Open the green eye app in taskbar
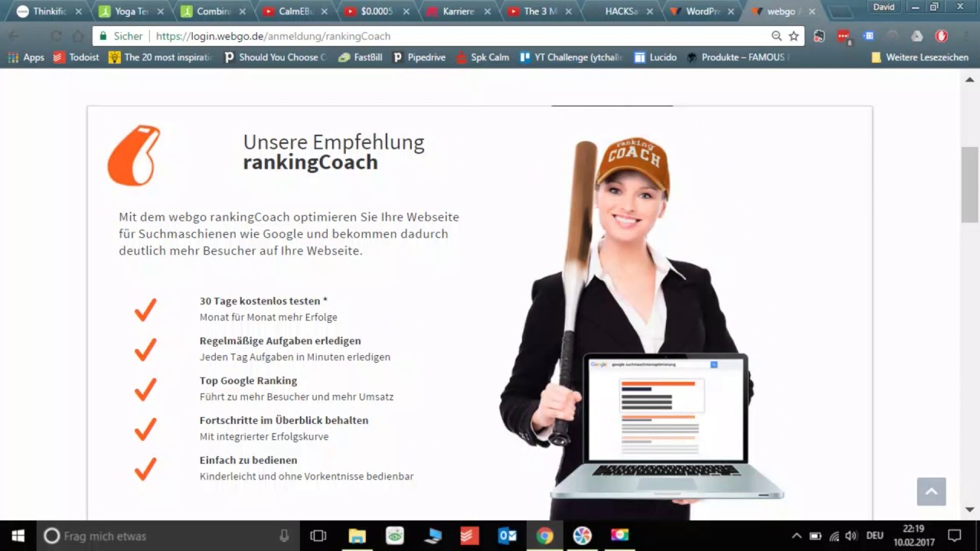The width and height of the screenshot is (980, 551). 395,536
